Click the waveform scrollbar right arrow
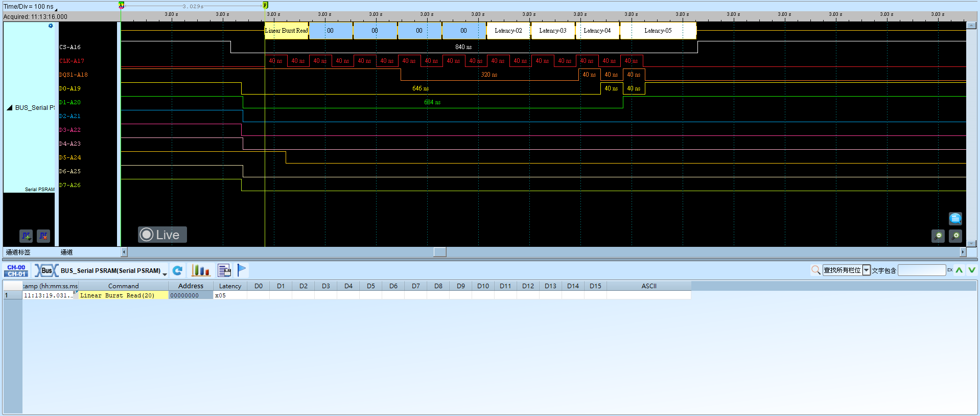Image resolution: width=980 pixels, height=416 pixels. [963, 252]
